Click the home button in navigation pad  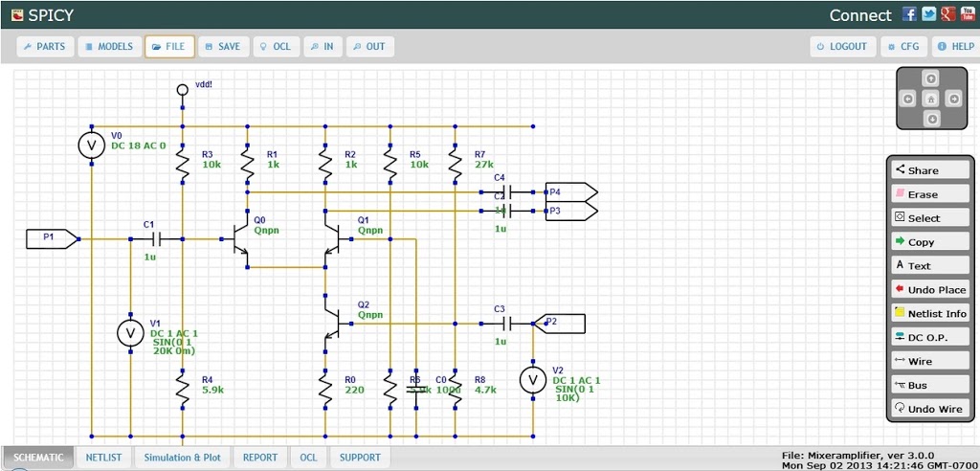931,99
